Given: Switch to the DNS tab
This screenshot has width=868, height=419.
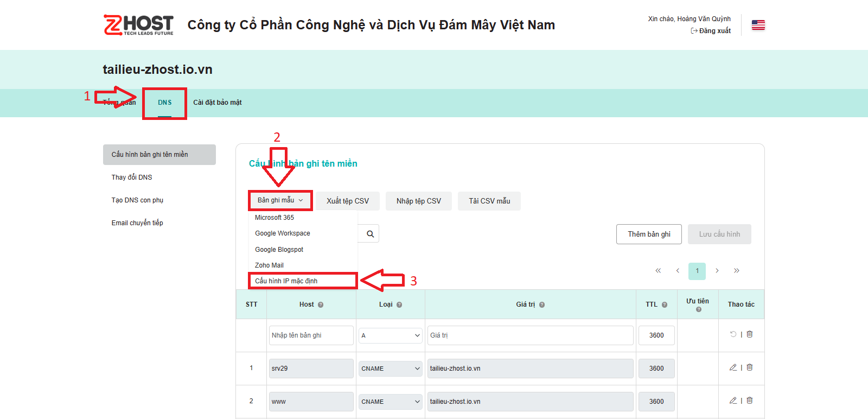Looking at the screenshot, I should click(164, 103).
